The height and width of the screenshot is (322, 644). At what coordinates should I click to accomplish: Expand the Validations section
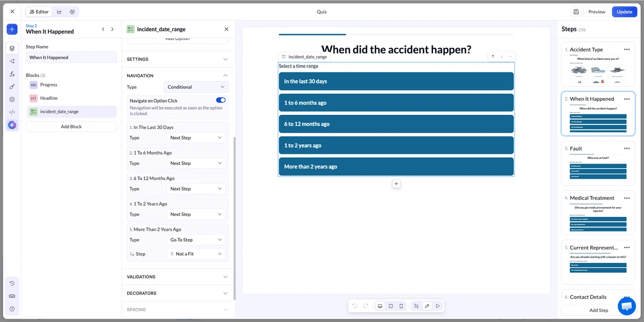click(x=178, y=277)
